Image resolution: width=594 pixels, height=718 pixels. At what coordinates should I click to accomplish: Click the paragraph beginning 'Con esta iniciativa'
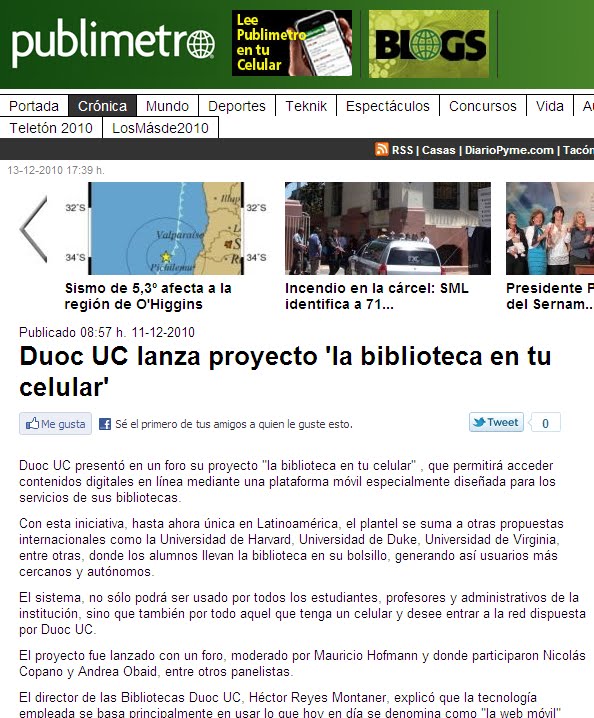(292, 547)
